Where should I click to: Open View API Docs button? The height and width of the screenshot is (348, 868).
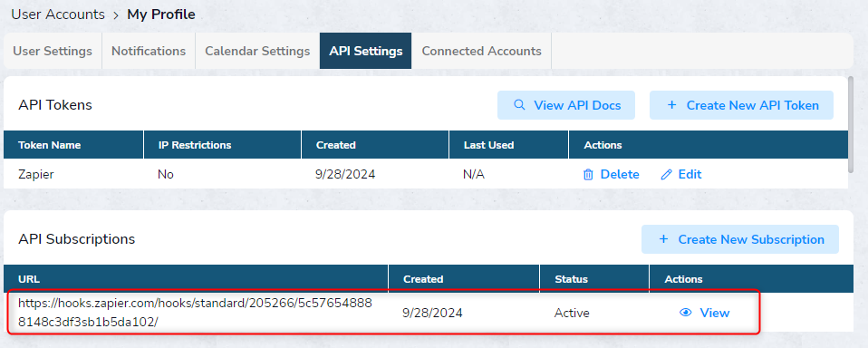point(565,105)
